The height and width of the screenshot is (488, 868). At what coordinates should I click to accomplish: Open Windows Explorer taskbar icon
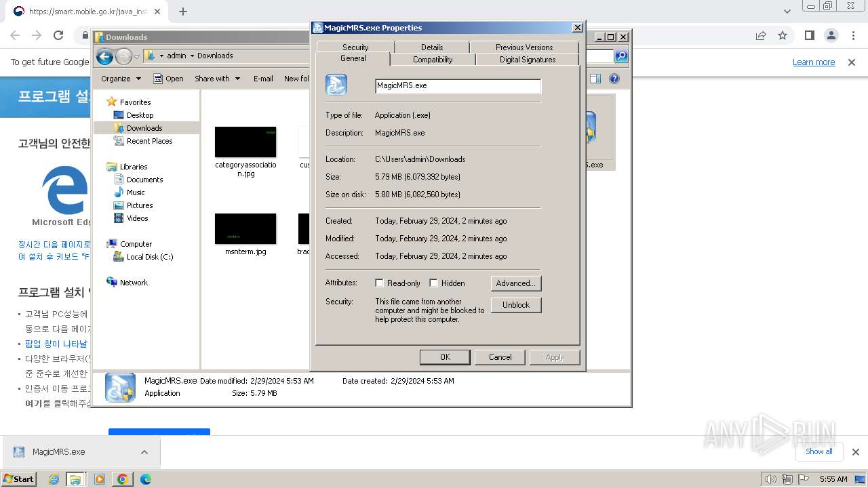tap(75, 479)
